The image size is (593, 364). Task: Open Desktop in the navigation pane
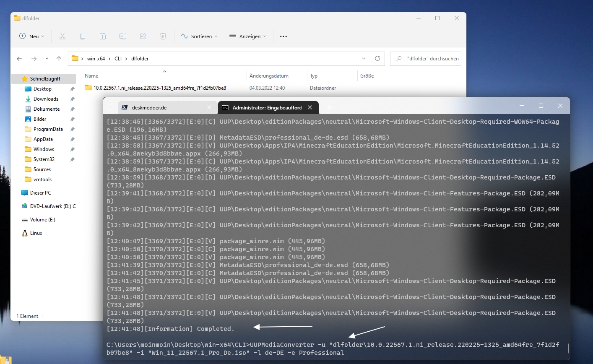point(42,89)
